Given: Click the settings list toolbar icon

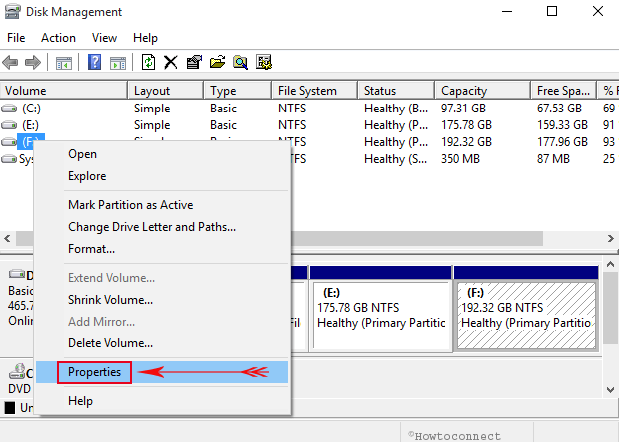Looking at the screenshot, I should tap(264, 62).
